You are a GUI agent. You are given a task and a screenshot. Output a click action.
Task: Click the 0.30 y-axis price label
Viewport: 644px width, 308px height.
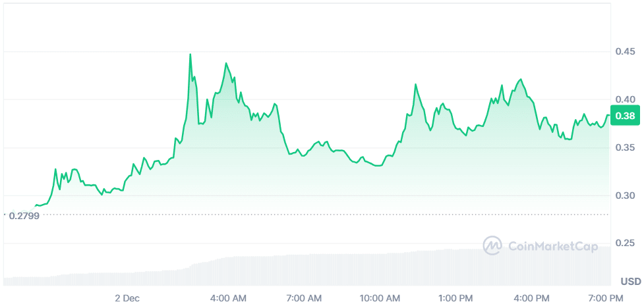point(626,196)
